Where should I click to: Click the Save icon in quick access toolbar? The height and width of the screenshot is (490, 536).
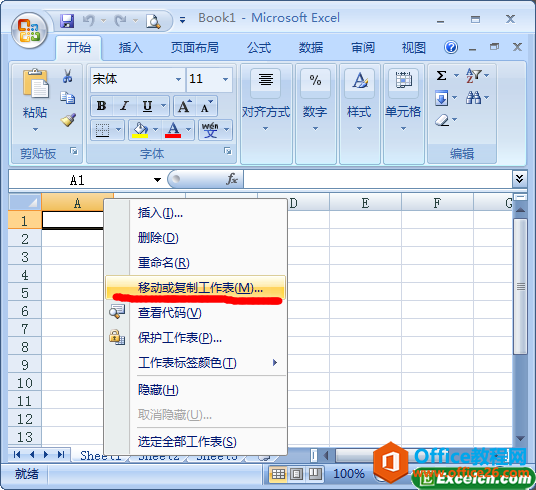coord(67,21)
